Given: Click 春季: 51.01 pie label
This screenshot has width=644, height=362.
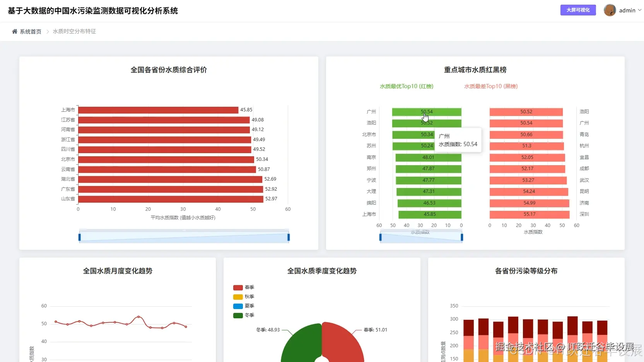Looking at the screenshot, I should click(x=375, y=330).
